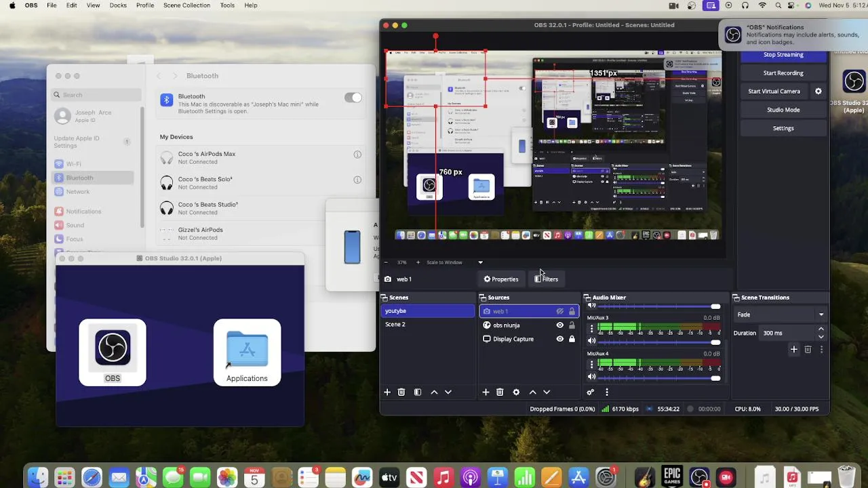The height and width of the screenshot is (488, 868).
Task: Open the Scene Collection menu
Action: (186, 5)
